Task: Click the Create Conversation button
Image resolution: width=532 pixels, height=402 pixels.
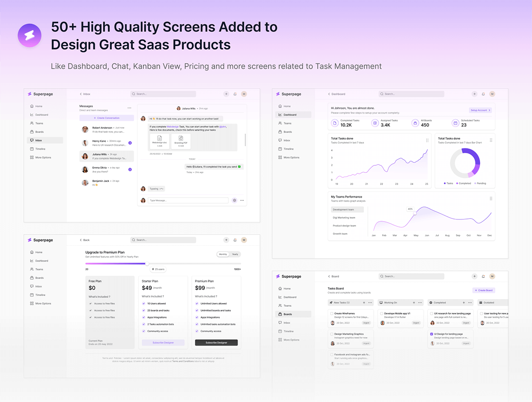Action: pos(106,118)
